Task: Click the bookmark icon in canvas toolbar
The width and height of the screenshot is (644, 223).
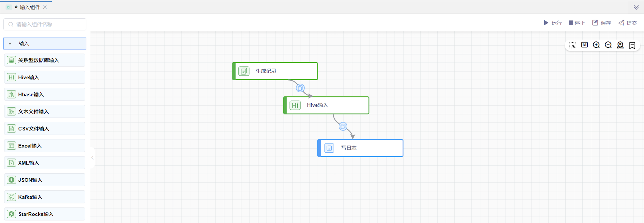Action: tap(632, 45)
